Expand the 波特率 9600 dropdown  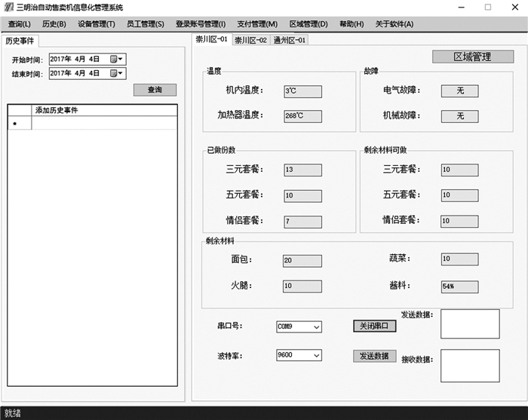(316, 355)
